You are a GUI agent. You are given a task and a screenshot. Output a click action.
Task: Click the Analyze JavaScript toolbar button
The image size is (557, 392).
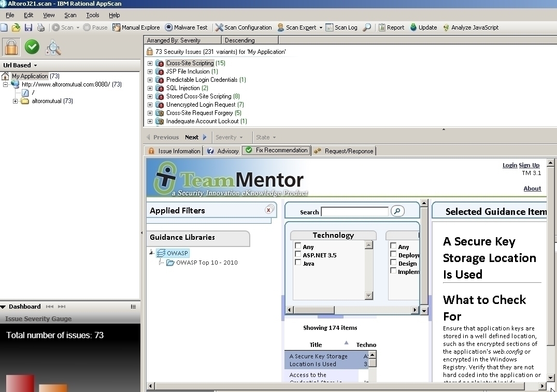pyautogui.click(x=470, y=27)
